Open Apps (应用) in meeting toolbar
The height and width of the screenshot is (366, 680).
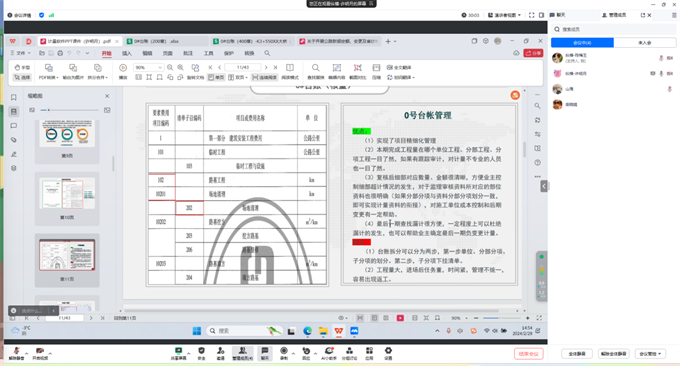click(369, 353)
